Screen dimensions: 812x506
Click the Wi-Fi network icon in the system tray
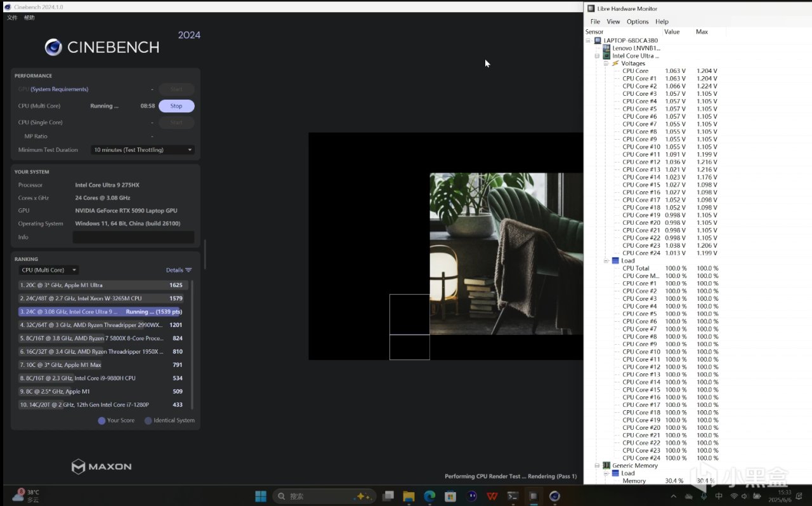pos(734,496)
